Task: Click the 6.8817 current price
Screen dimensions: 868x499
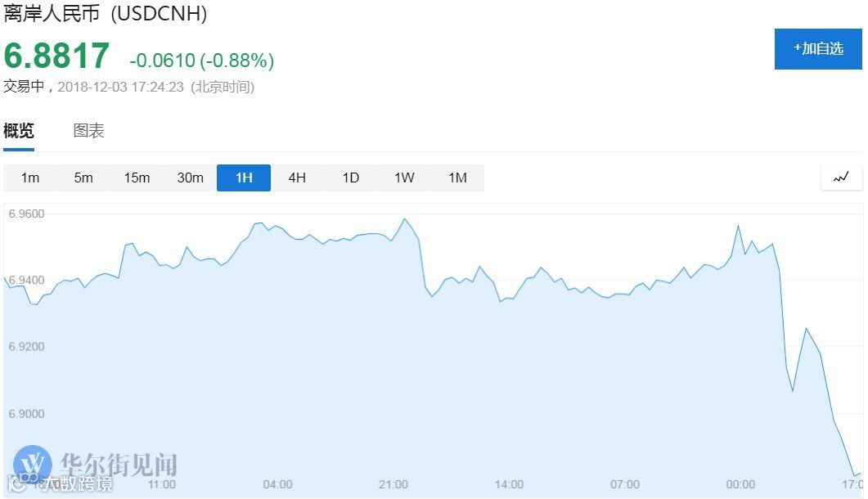Action: click(x=56, y=56)
